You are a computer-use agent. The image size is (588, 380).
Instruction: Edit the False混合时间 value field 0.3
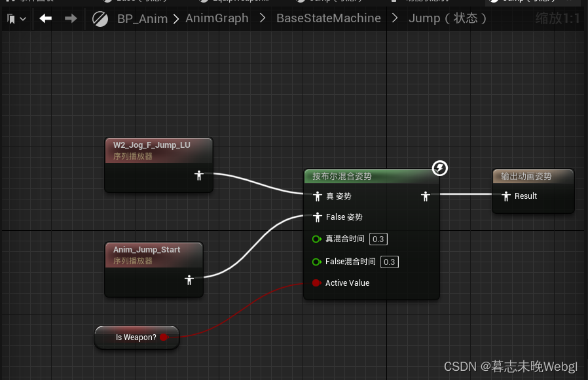tap(389, 262)
